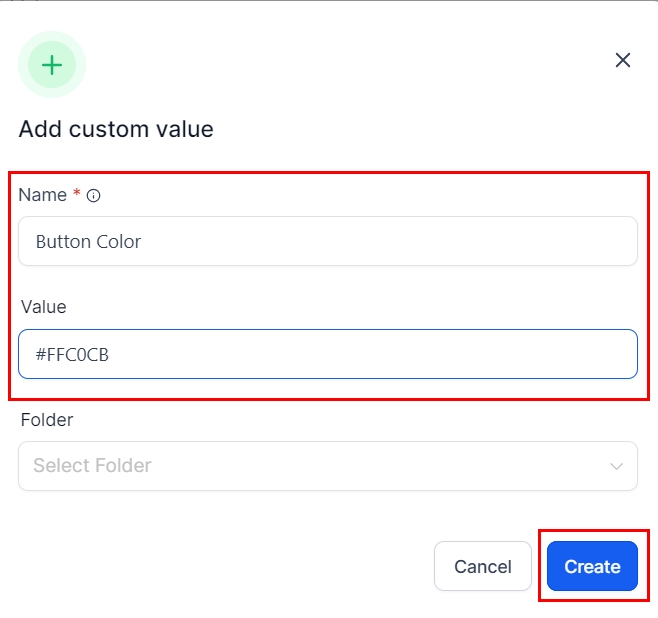Open the Select Folder dropdown
The image size is (658, 618).
point(328,466)
